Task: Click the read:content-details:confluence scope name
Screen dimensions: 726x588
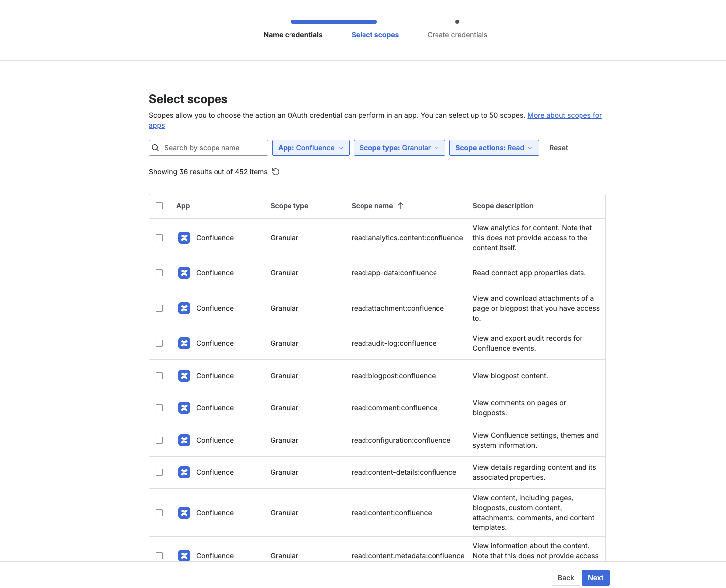Action: (x=404, y=472)
